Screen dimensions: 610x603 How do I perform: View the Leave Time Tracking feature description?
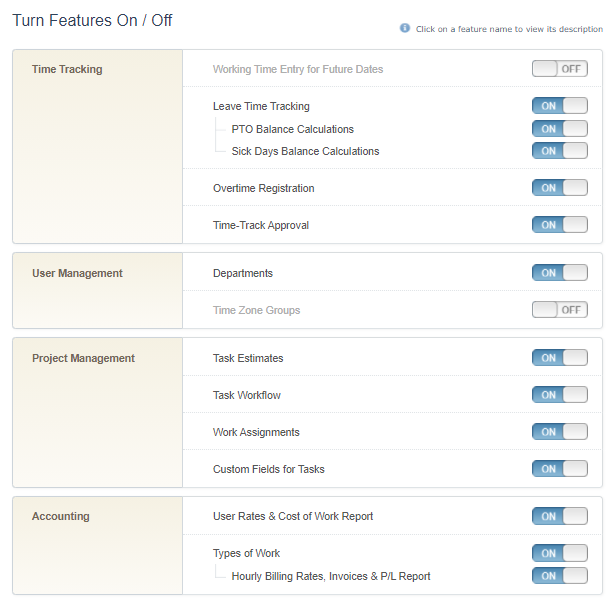261,106
